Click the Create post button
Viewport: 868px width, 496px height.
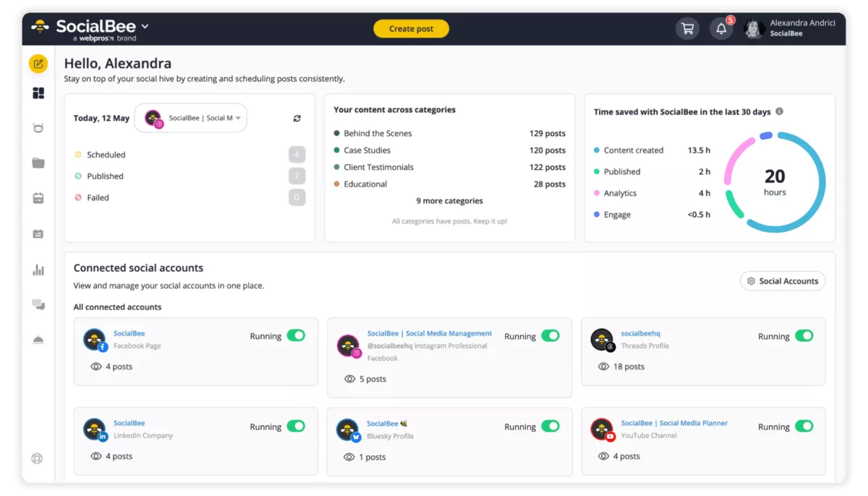[411, 29]
